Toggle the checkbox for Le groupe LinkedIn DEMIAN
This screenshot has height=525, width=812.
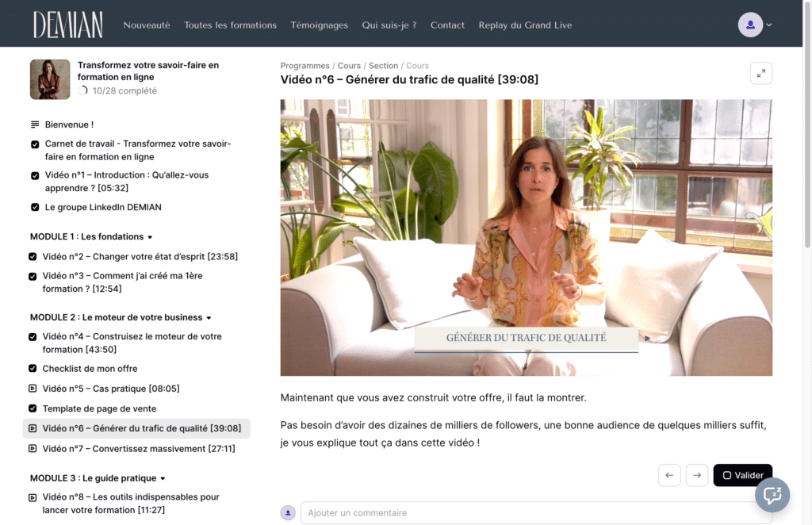coord(35,208)
